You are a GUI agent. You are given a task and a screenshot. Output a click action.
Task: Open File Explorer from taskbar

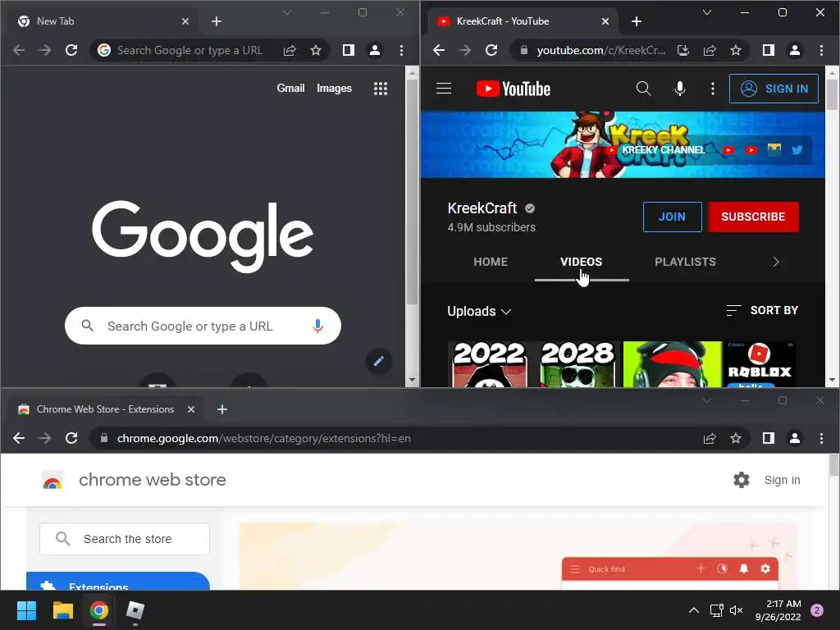[62, 610]
